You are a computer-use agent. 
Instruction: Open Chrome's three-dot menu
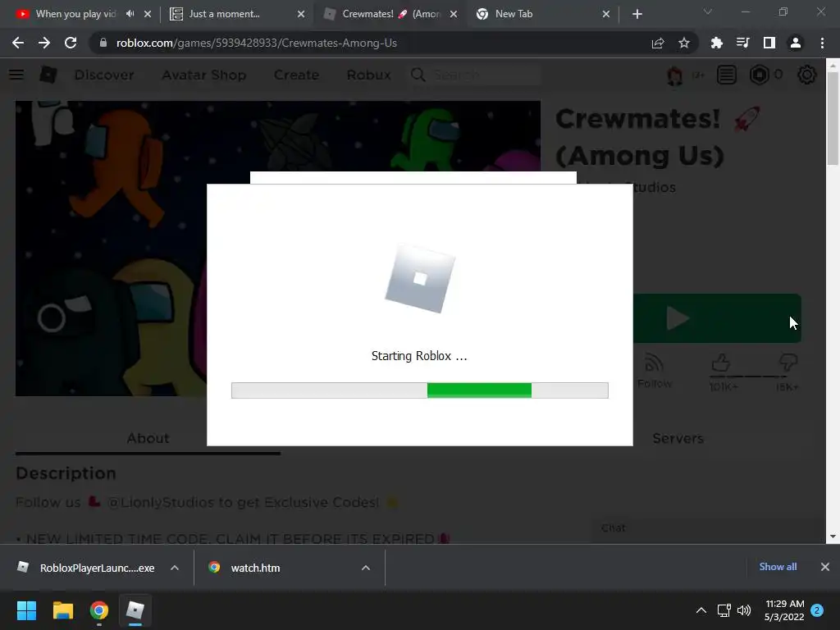coord(822,43)
